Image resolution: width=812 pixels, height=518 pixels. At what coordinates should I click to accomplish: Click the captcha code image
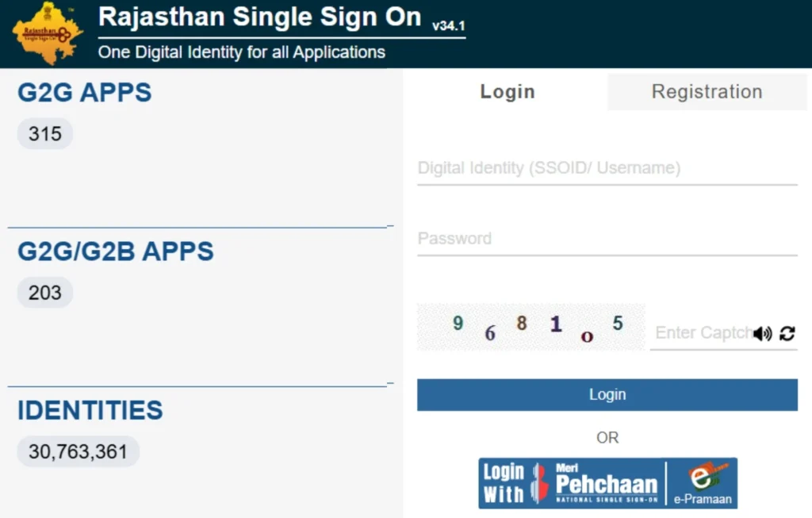(531, 327)
